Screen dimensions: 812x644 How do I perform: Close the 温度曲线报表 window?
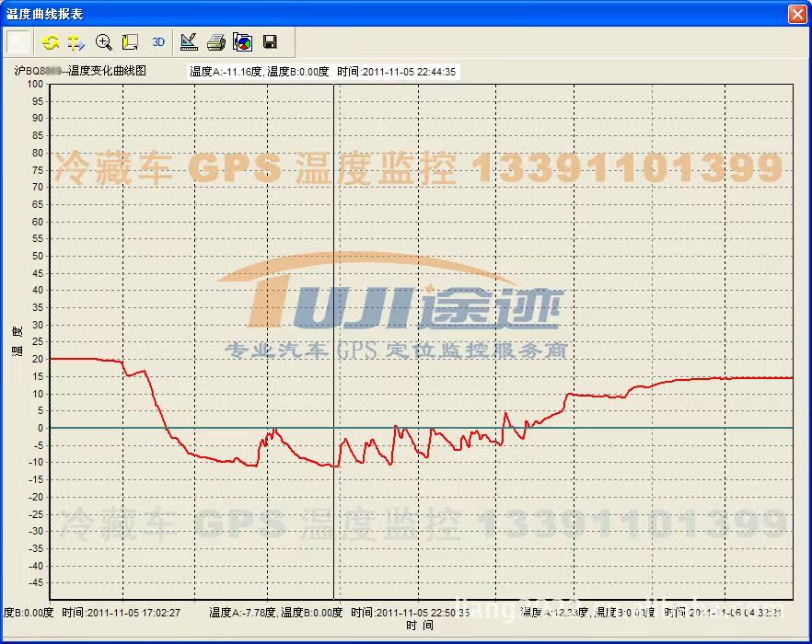797,14
